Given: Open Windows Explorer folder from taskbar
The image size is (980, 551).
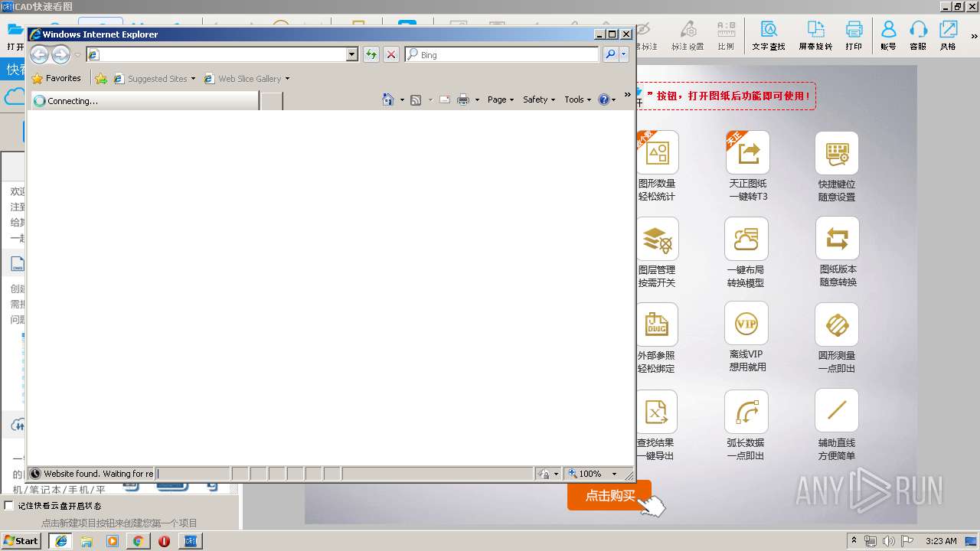Looking at the screenshot, I should pos(87,541).
